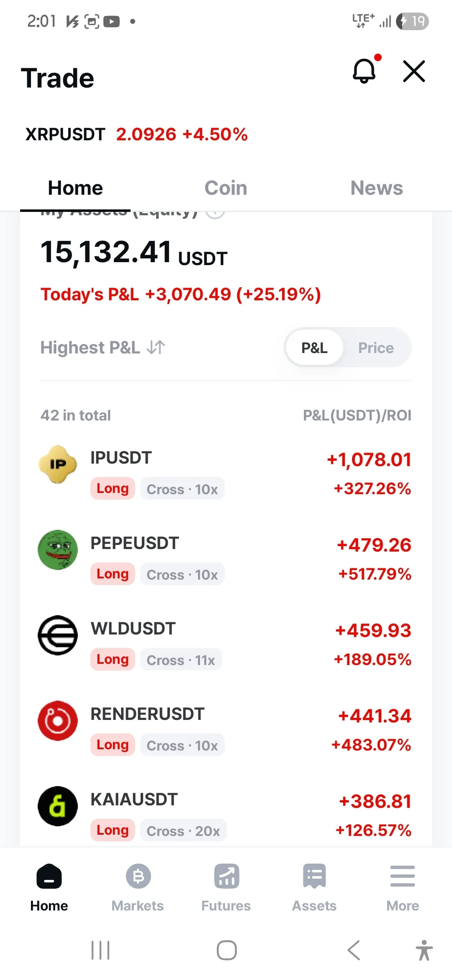Switch to the News tab
The image size is (452, 980).
377,188
